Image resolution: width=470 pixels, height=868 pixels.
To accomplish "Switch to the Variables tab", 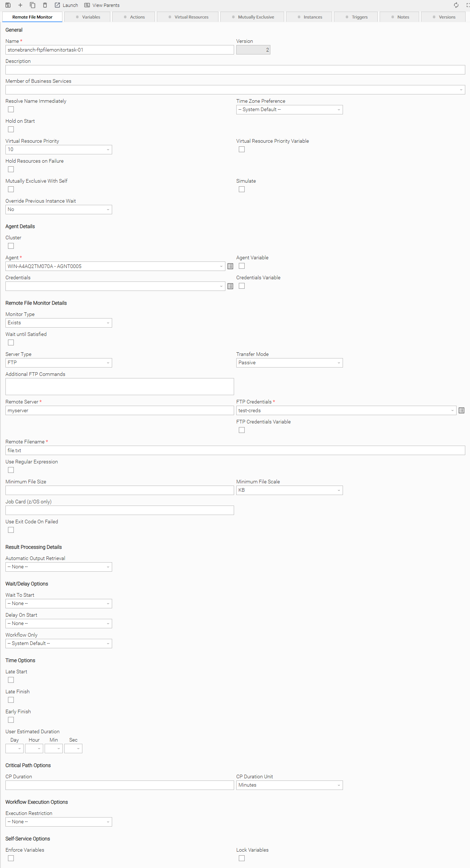I will pos(87,17).
